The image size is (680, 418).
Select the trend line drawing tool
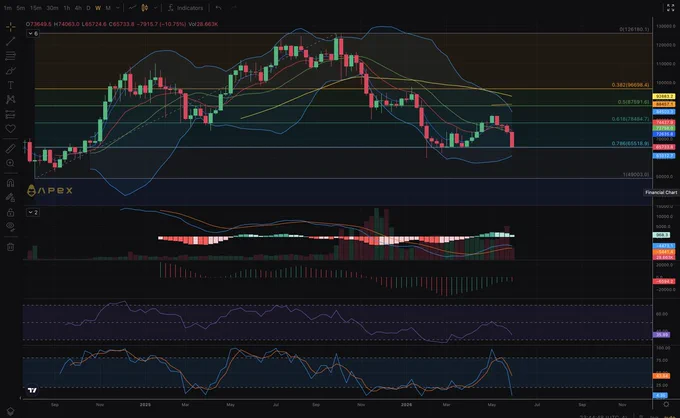[10, 41]
